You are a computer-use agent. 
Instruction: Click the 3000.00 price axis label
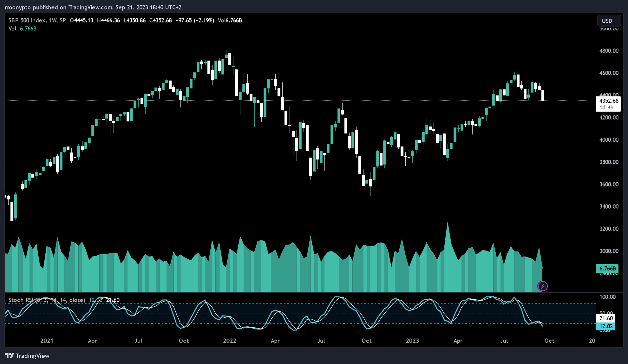click(x=609, y=251)
